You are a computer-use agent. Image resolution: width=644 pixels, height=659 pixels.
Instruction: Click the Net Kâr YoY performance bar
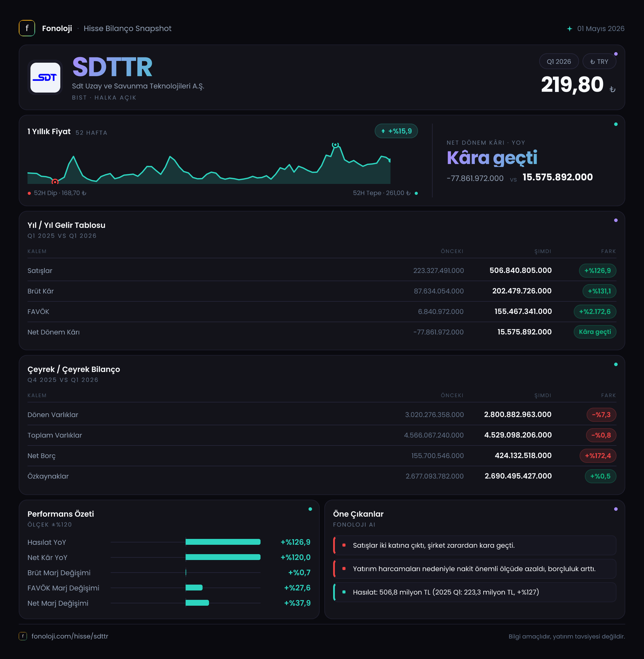[x=223, y=557]
